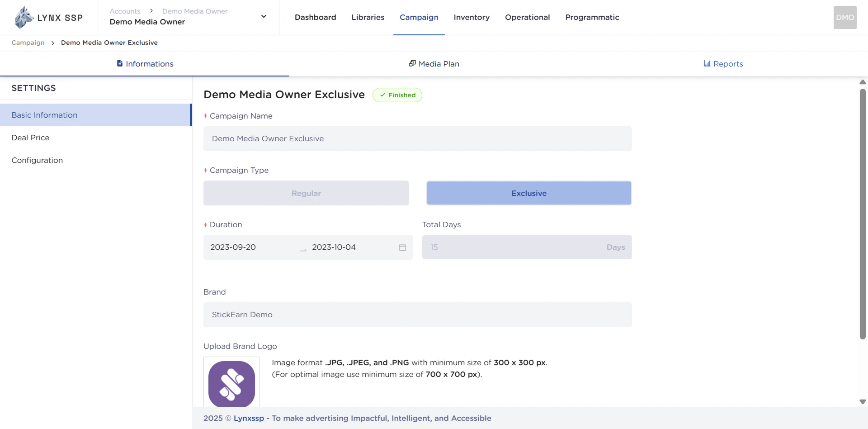Switch to the Media Plan tab
The width and height of the screenshot is (868, 429).
coord(434,64)
